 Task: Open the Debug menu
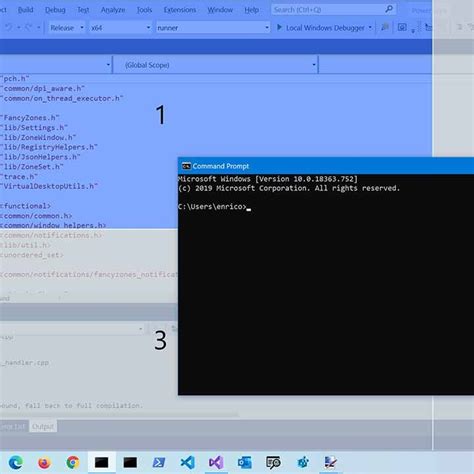55,10
